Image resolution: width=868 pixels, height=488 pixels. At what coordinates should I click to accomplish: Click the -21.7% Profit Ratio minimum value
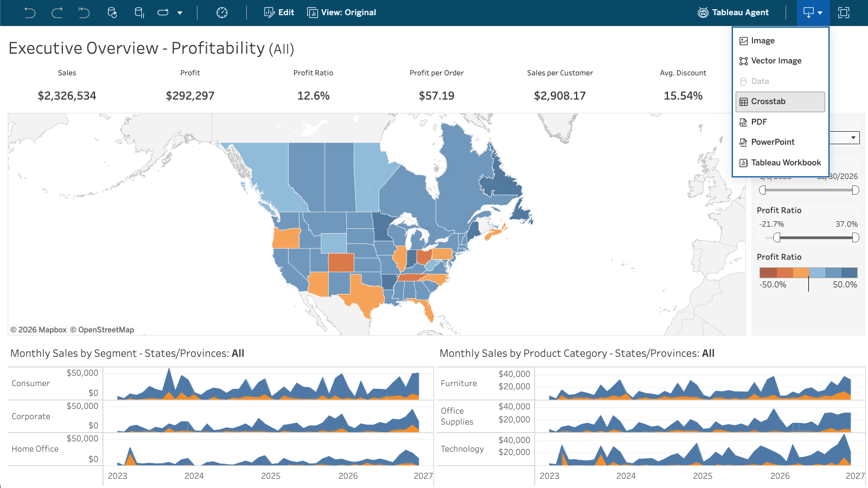[x=771, y=224]
